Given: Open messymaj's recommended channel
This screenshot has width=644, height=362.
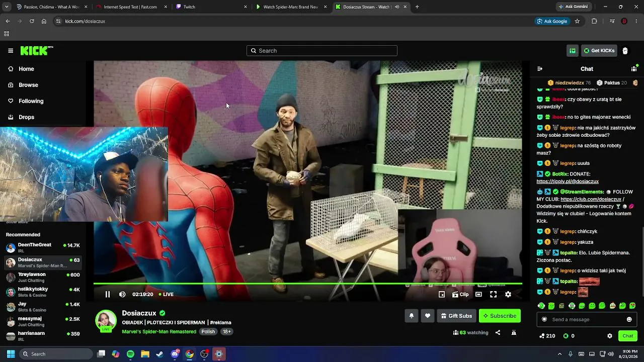Looking at the screenshot, I should pos(43,321).
